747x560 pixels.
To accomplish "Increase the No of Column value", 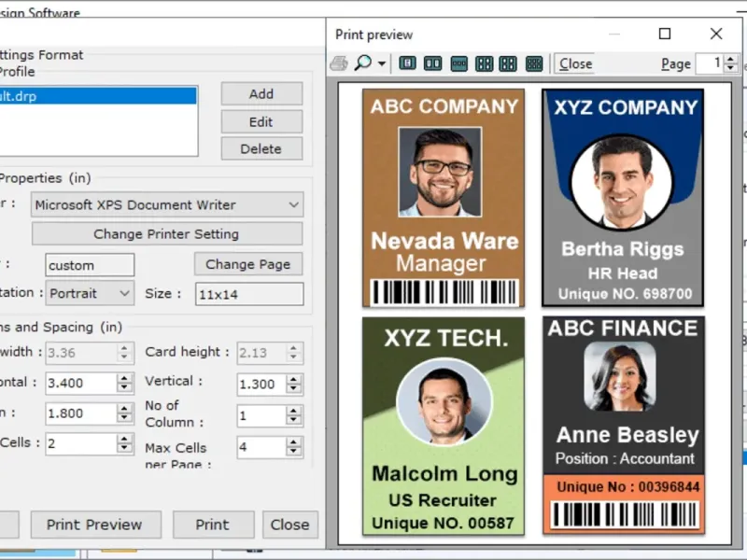I will tap(293, 411).
